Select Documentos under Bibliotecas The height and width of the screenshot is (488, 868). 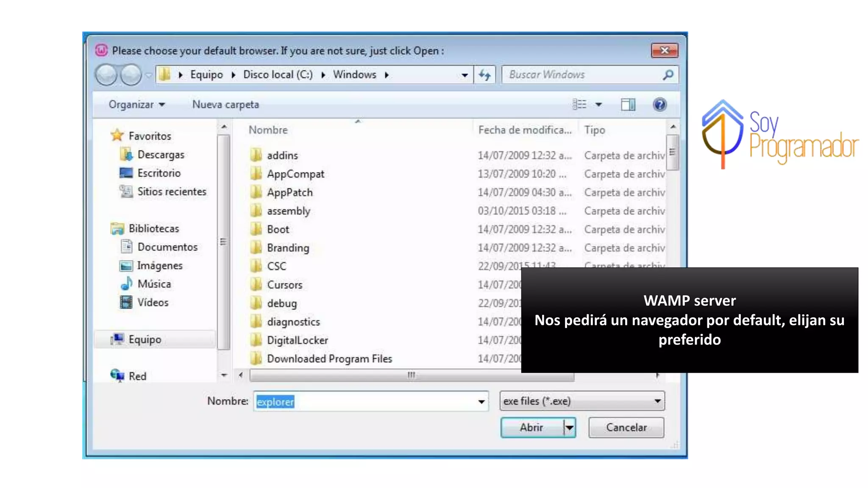(x=167, y=247)
